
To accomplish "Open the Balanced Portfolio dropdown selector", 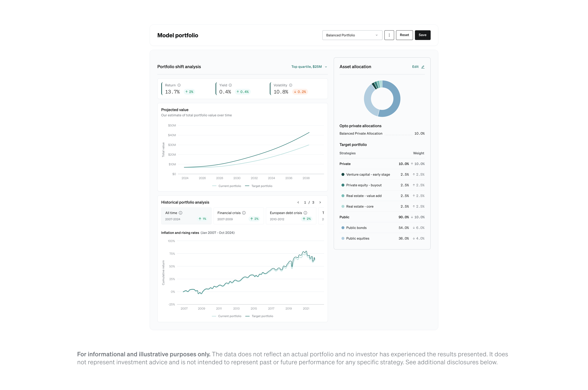I will tap(352, 35).
